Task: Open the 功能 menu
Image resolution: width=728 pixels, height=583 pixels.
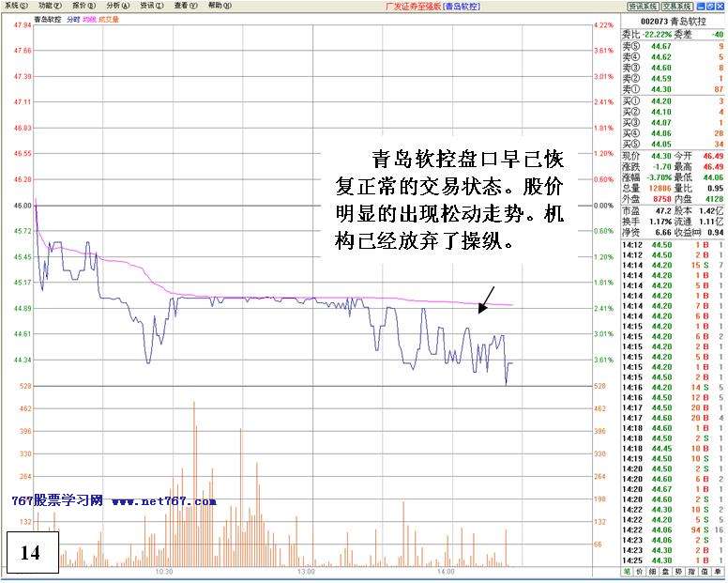Action: [x=51, y=6]
